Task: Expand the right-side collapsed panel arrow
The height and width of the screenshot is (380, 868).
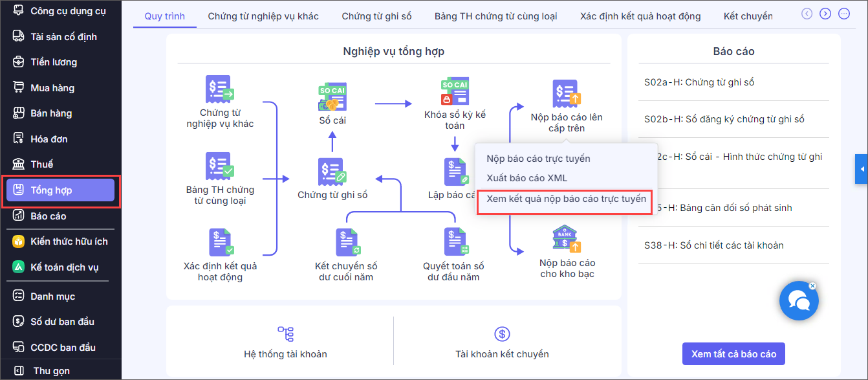Action: tap(862, 169)
